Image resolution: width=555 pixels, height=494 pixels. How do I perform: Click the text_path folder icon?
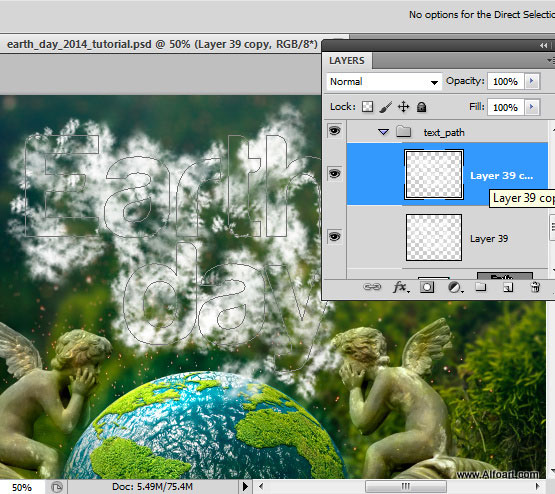pyautogui.click(x=404, y=132)
